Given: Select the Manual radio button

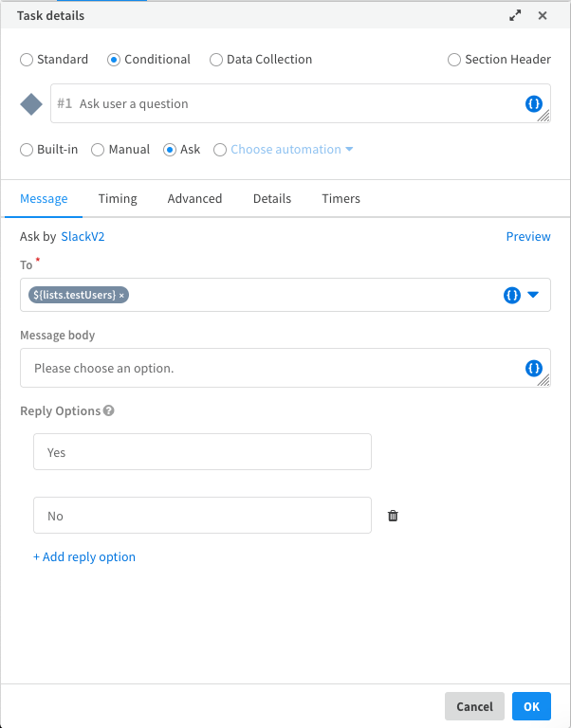Looking at the screenshot, I should [98, 150].
